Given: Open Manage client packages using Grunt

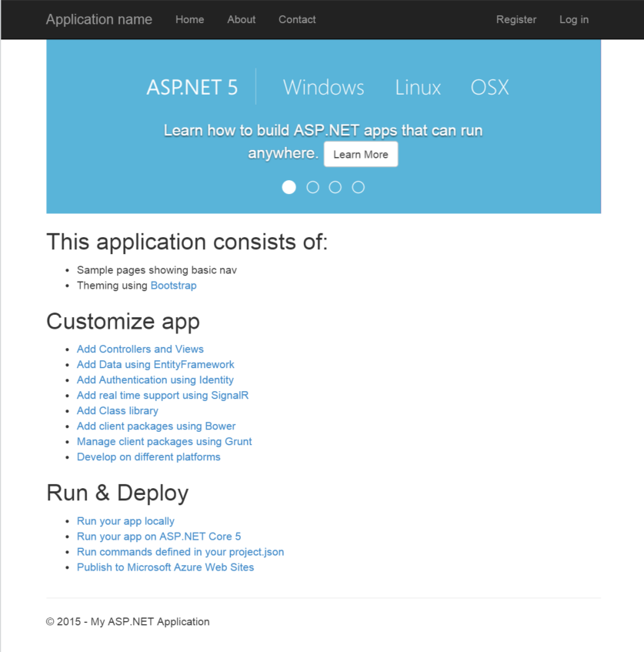Looking at the screenshot, I should [164, 442].
